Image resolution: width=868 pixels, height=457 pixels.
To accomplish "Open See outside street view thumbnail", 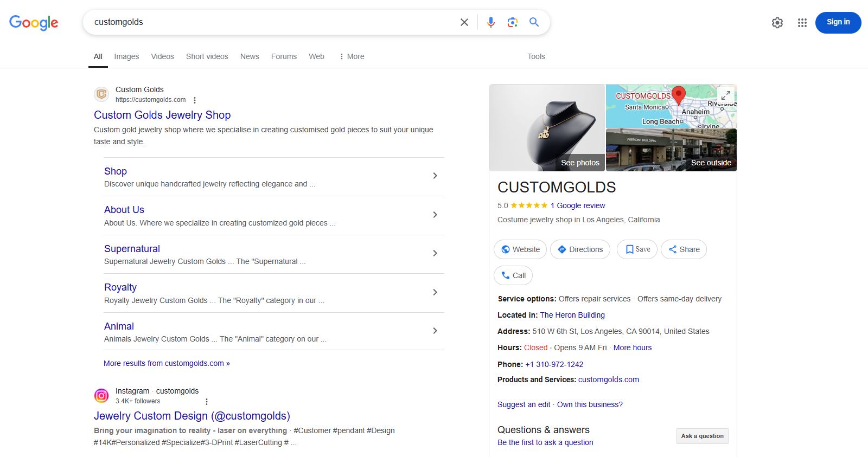I will [671, 150].
